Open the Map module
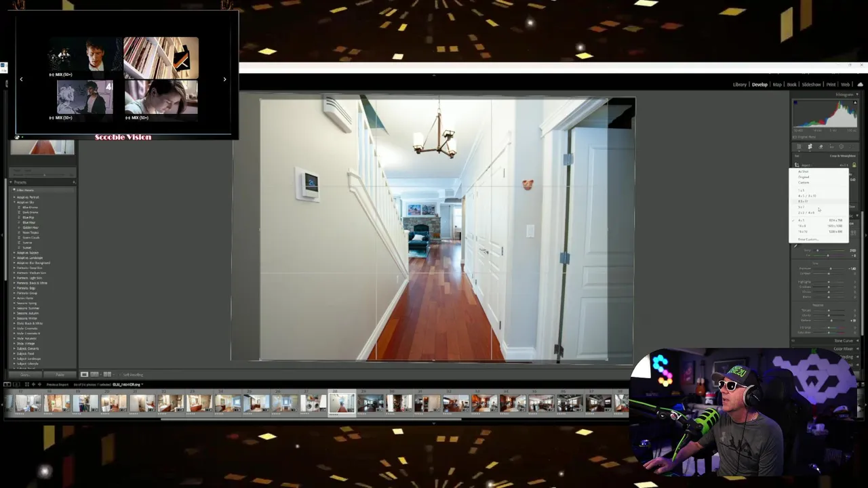Viewport: 868px width, 488px height. pyautogui.click(x=777, y=85)
